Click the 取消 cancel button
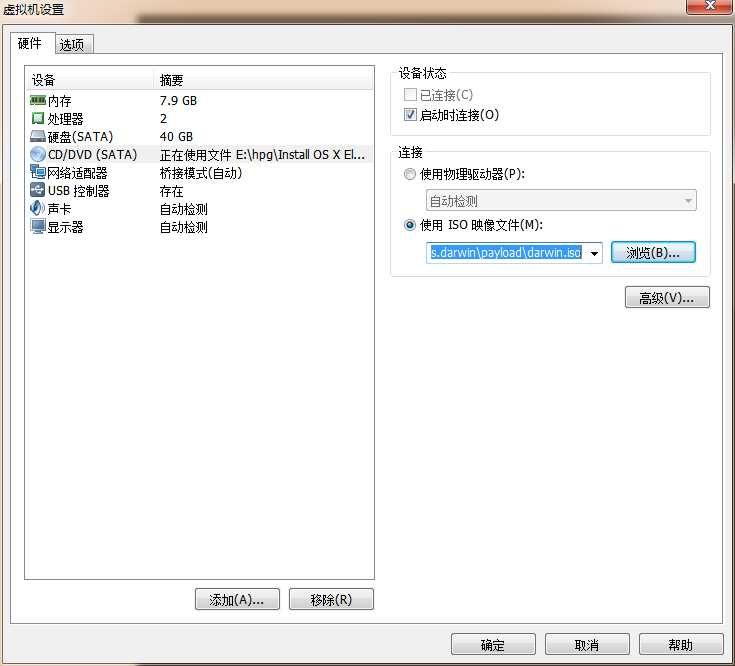735x666 pixels. 587,644
